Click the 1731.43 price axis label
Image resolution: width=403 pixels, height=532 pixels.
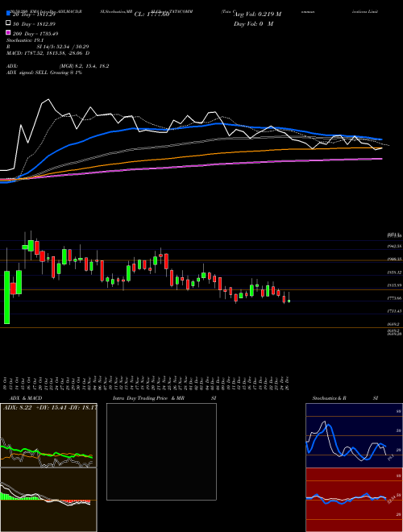394,311
